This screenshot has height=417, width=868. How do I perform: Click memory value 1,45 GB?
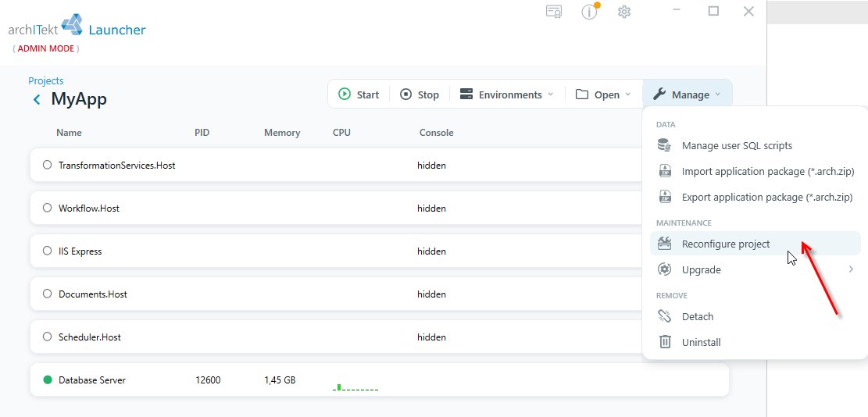coord(280,380)
